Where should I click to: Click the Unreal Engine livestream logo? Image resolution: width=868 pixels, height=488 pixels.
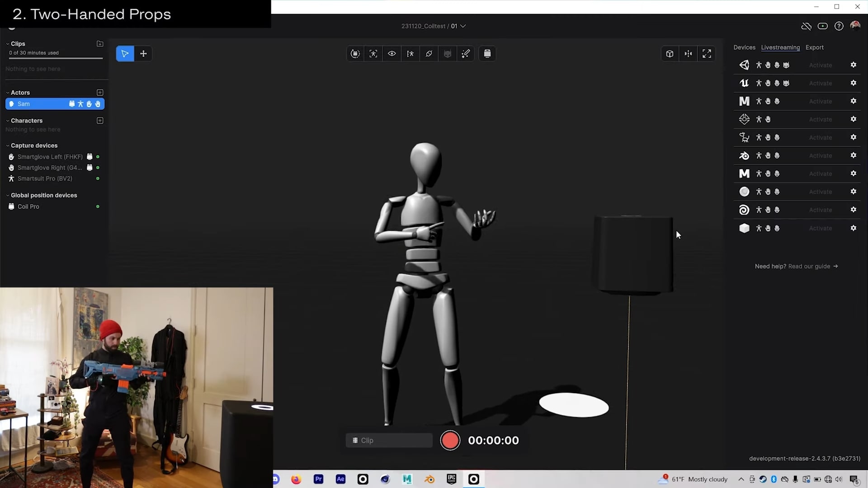click(744, 83)
